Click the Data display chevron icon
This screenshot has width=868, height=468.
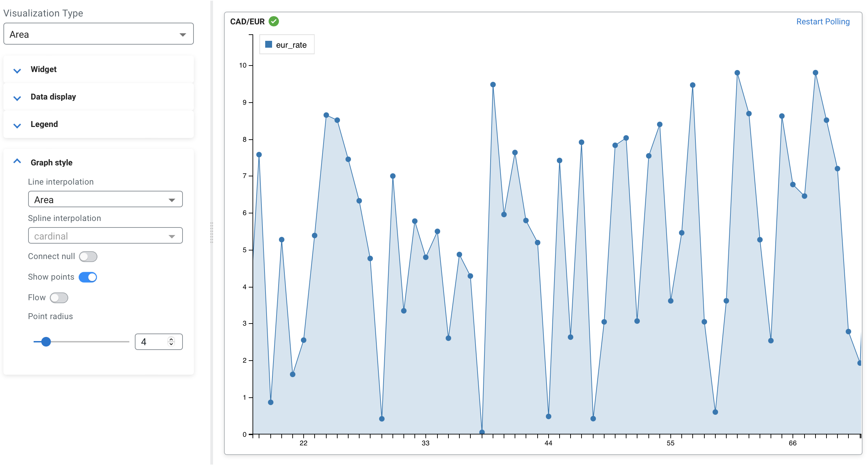coord(16,98)
